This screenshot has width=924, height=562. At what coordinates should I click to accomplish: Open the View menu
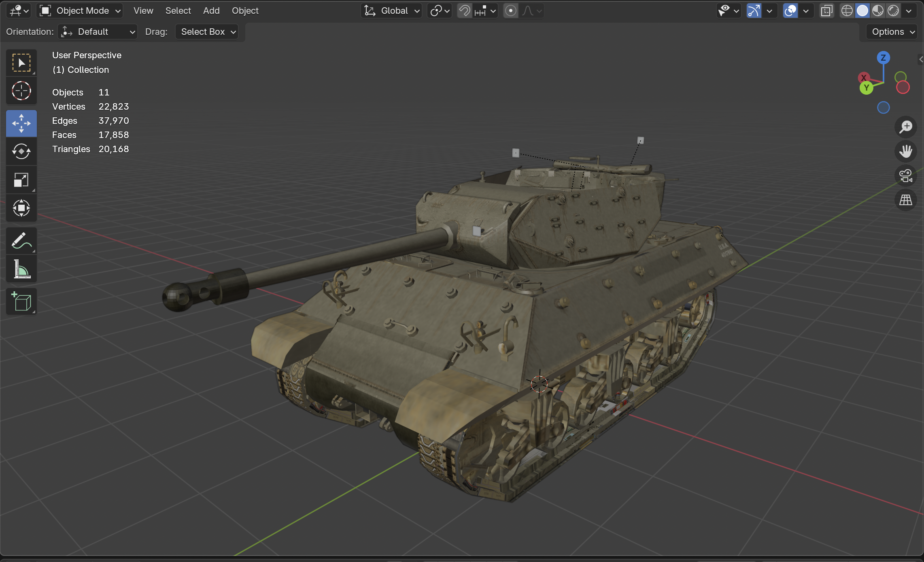click(143, 11)
